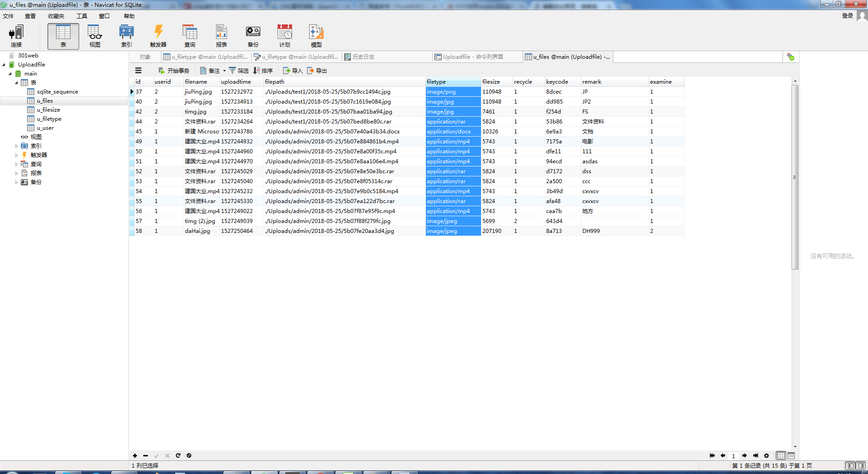The height and width of the screenshot is (474, 868).
Task: Click the hamburger menu icon above the grid
Action: pyautogui.click(x=138, y=71)
